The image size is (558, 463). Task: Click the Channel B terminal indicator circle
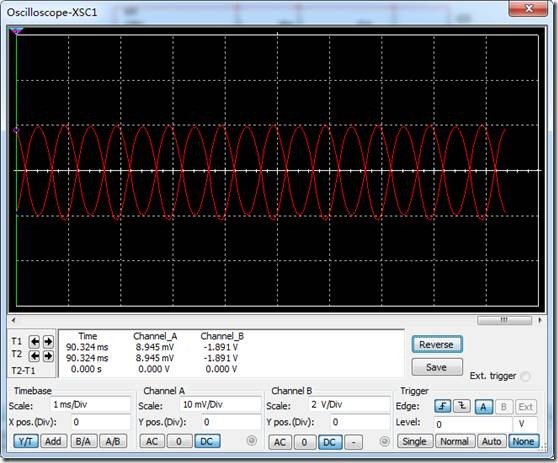coord(384,441)
